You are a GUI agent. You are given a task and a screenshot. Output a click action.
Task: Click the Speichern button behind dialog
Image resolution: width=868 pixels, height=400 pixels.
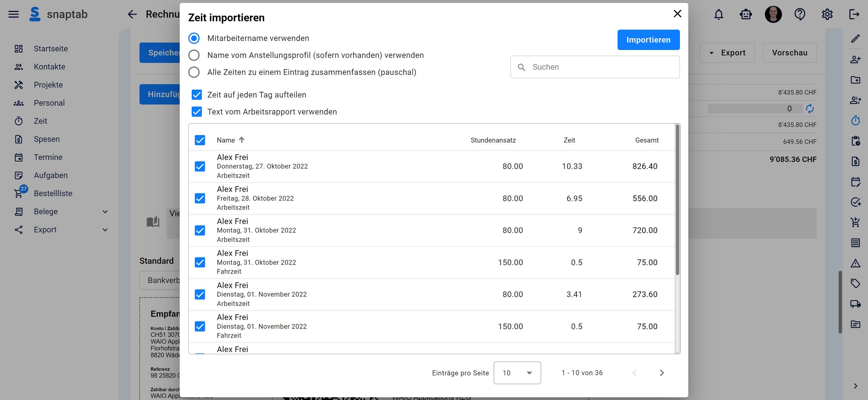click(x=160, y=52)
